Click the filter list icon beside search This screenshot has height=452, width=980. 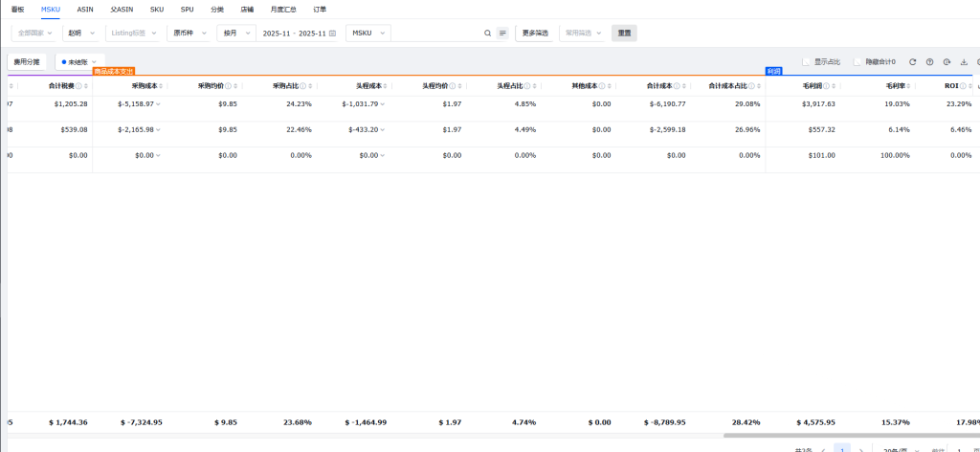[x=502, y=33]
